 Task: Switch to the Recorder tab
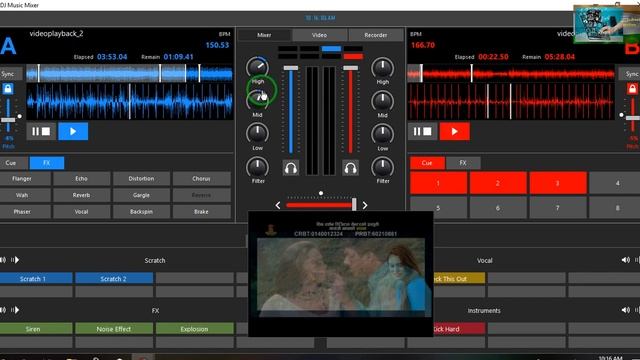(x=376, y=35)
